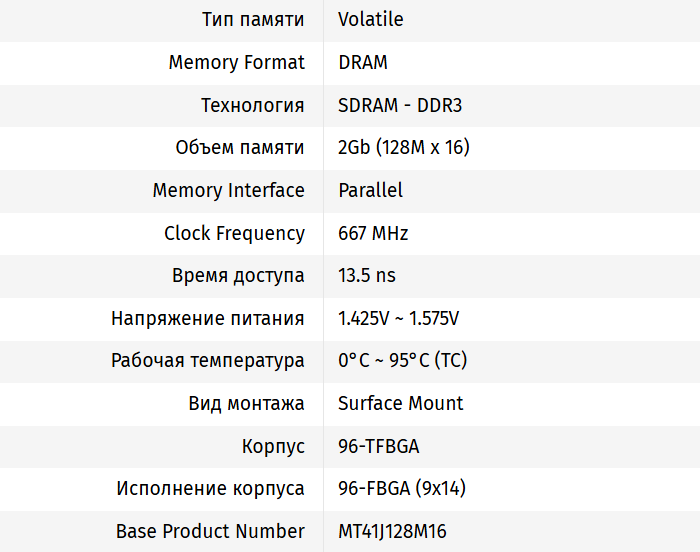Select the "Volatile" value cell
700x552 pixels.
click(x=371, y=20)
